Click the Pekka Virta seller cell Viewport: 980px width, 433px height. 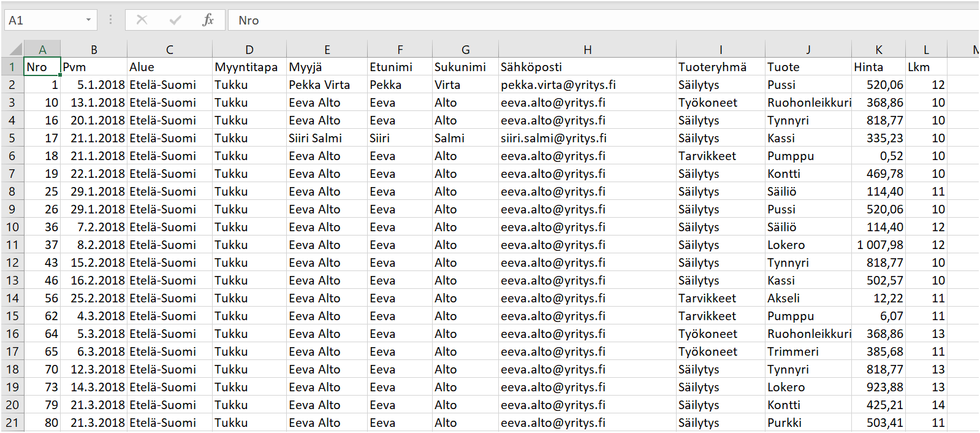coord(327,85)
